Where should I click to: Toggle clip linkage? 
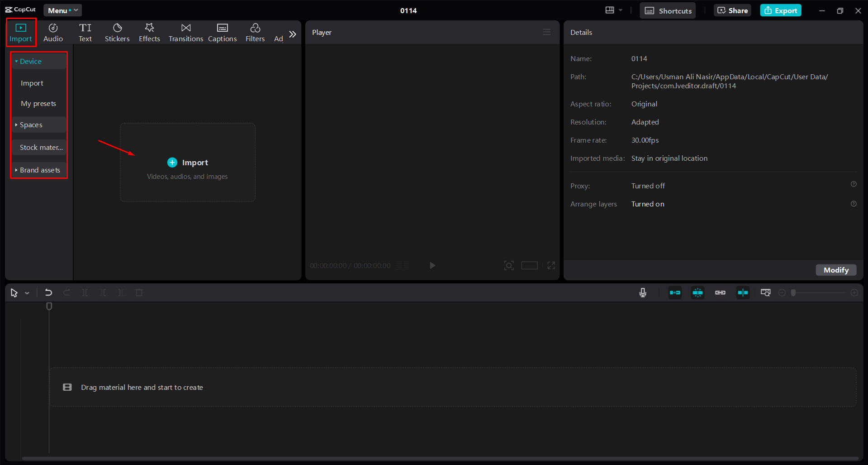point(720,293)
